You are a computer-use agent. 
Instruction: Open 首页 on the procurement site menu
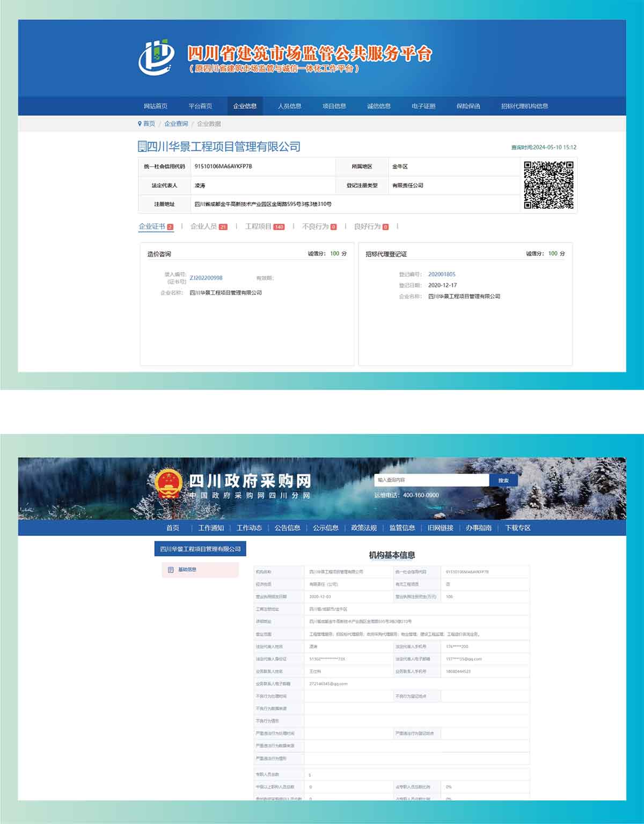[x=173, y=528]
